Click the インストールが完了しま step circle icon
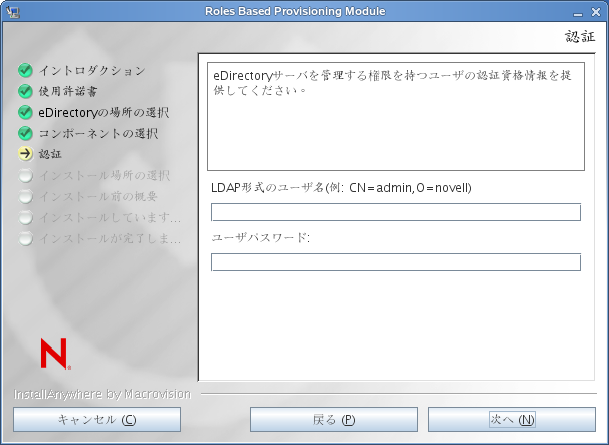The height and width of the screenshot is (445, 609). point(25,238)
